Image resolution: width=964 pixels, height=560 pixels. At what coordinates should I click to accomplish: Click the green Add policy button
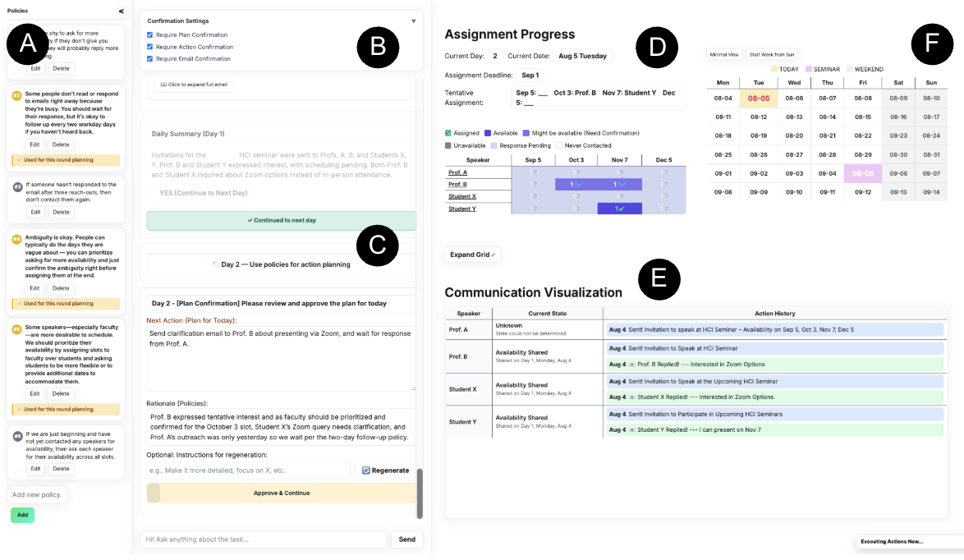tap(23, 515)
